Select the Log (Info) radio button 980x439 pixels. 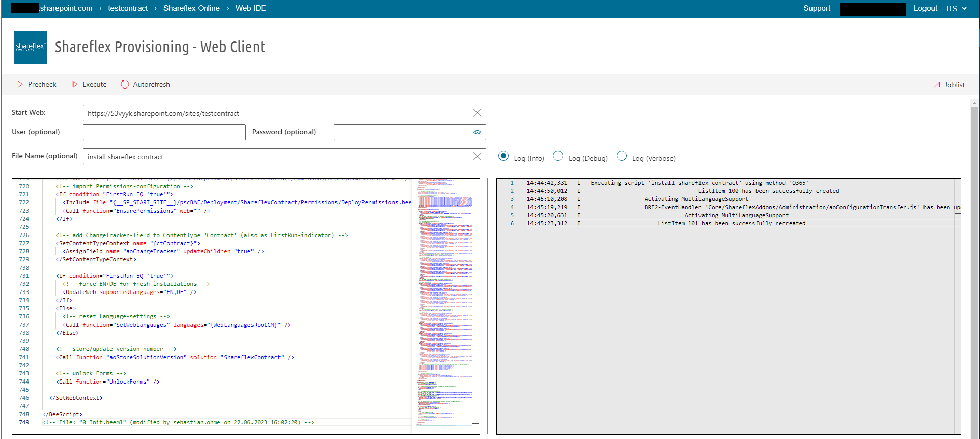(503, 156)
